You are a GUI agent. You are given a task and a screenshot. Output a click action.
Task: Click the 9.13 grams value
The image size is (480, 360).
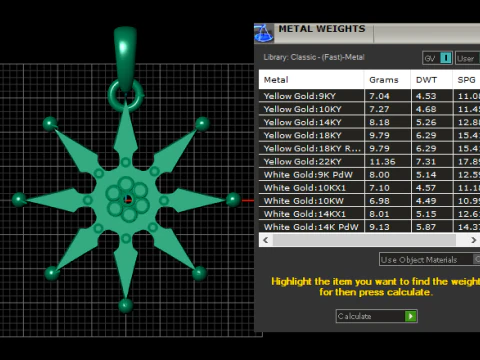pyautogui.click(x=379, y=227)
